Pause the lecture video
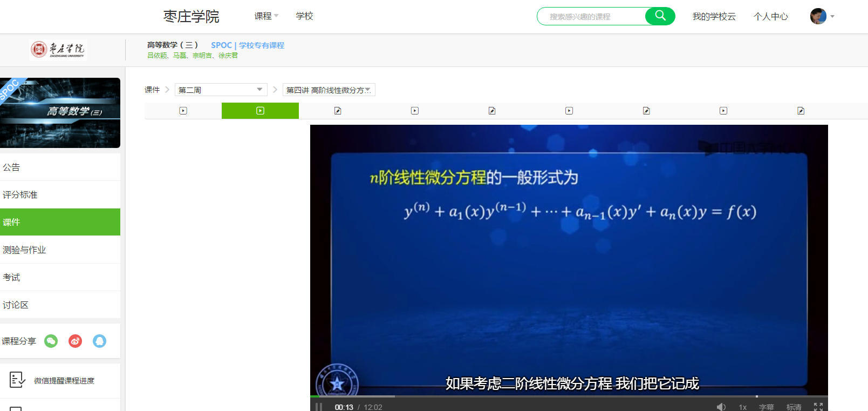868x411 pixels. (319, 407)
